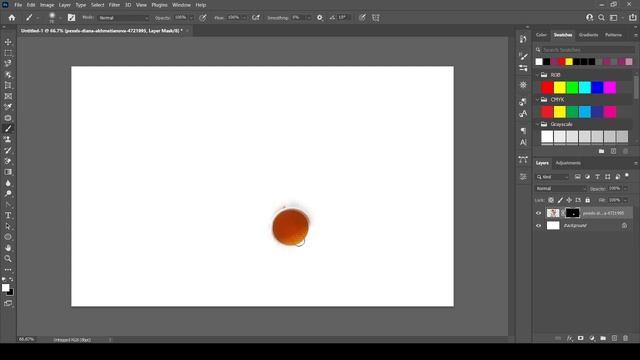Collapse the Grayscale swatch group

(538, 124)
